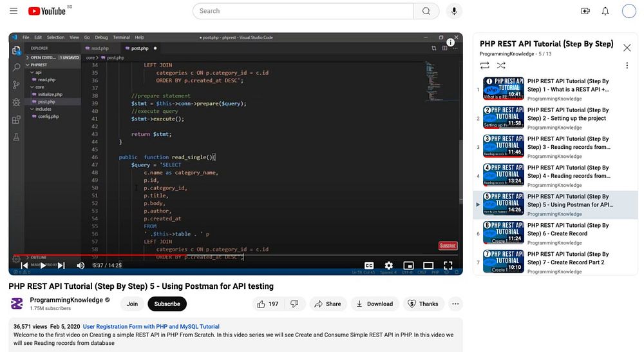Open initialize.php in explorer

coord(50,94)
